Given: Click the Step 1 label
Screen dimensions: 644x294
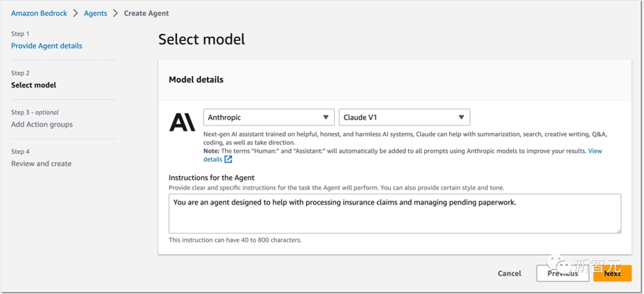Looking at the screenshot, I should [20, 33].
